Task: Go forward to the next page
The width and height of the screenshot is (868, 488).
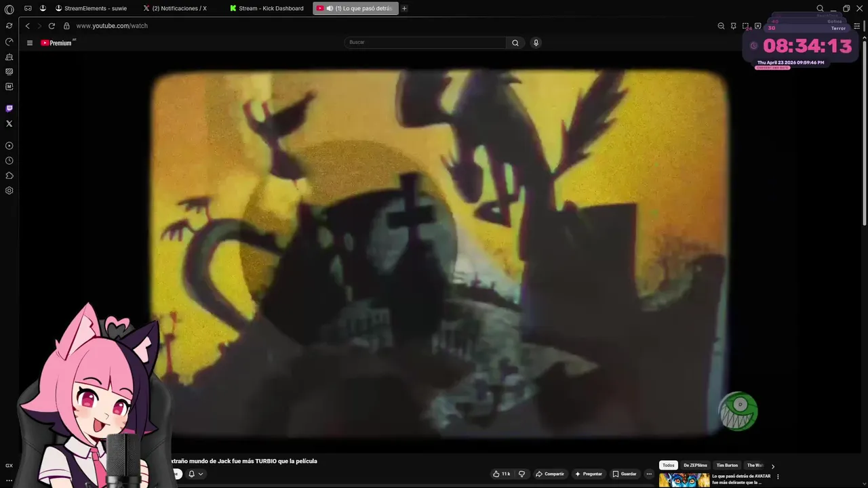Action: tap(39, 26)
